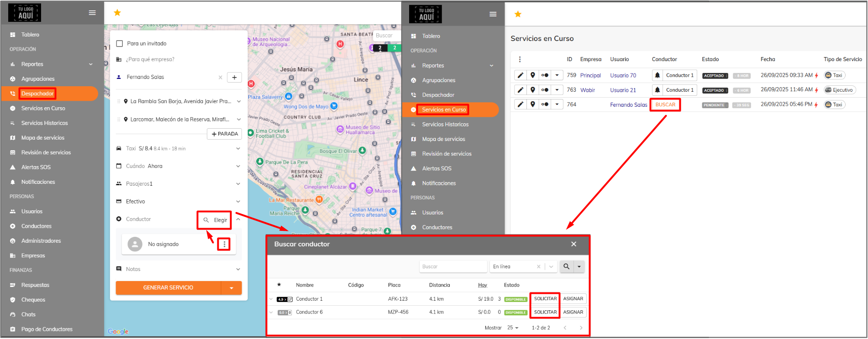
Task: Expand Reportes in the Servicios en Curso sidebar
Action: coord(492,66)
